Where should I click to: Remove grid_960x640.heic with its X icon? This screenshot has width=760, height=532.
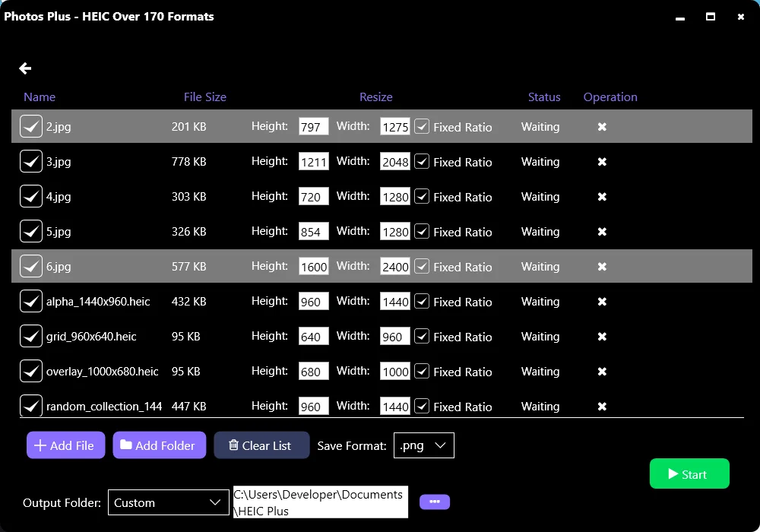pos(602,336)
